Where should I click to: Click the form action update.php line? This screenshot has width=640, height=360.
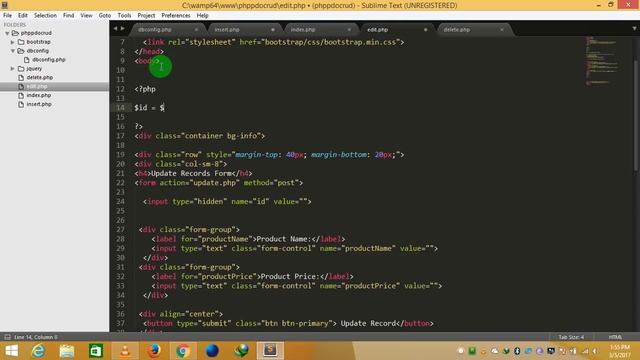click(219, 183)
